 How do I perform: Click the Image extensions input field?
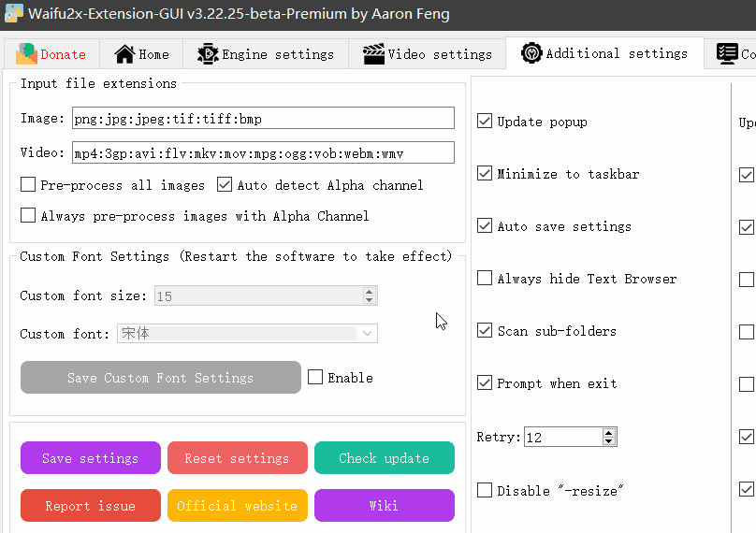263,118
